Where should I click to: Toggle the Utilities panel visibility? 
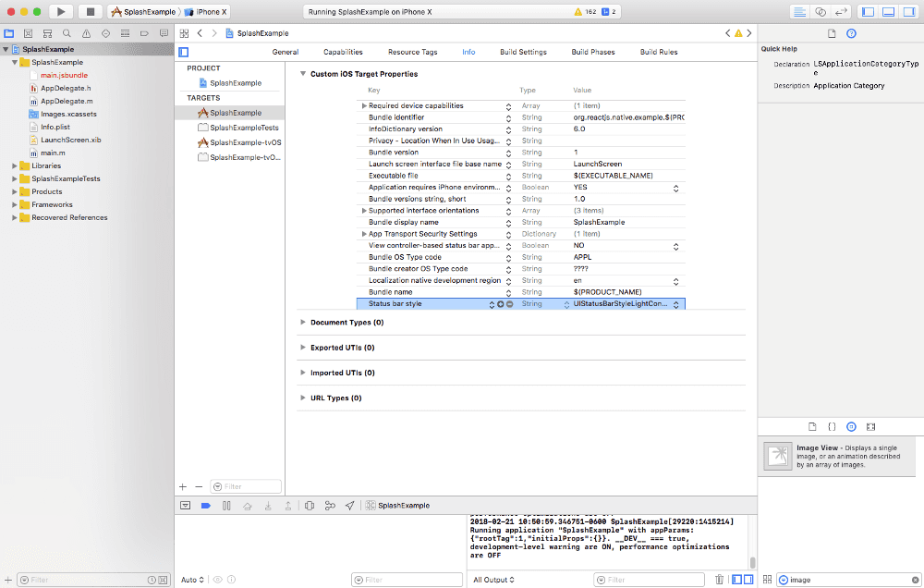(909, 11)
